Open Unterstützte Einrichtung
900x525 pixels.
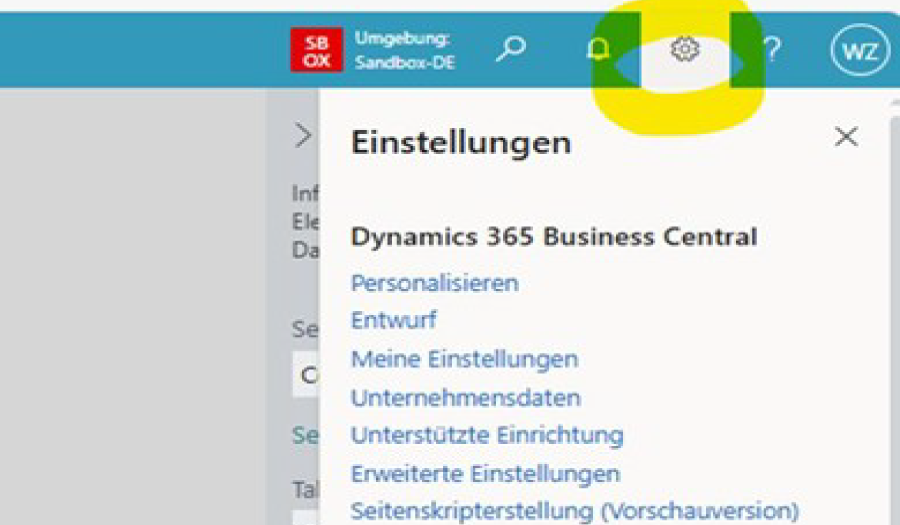[x=486, y=435]
